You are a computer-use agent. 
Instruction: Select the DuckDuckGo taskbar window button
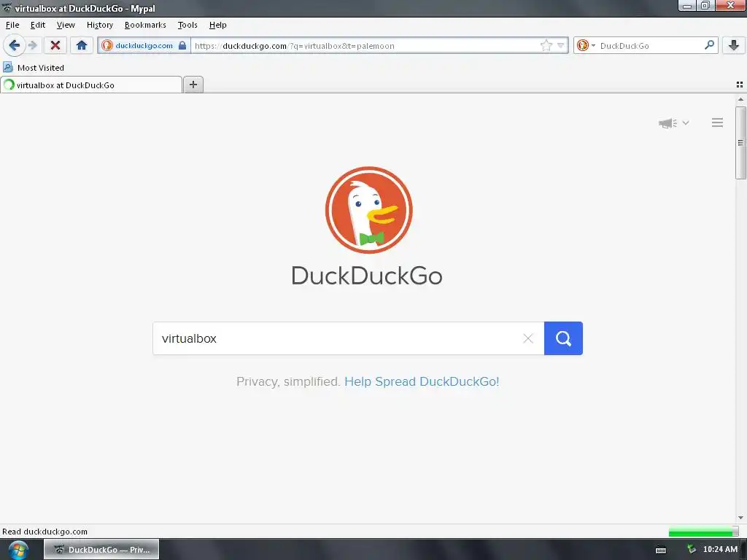point(101,550)
